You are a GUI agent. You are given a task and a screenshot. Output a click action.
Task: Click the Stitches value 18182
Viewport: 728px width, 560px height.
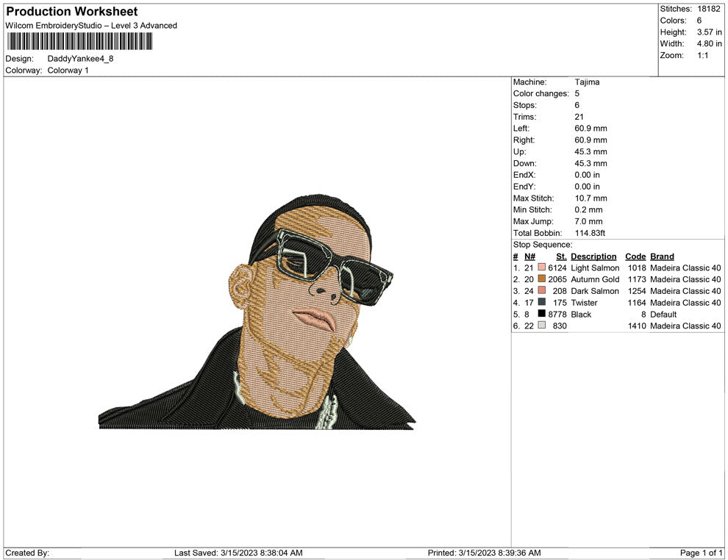click(709, 9)
